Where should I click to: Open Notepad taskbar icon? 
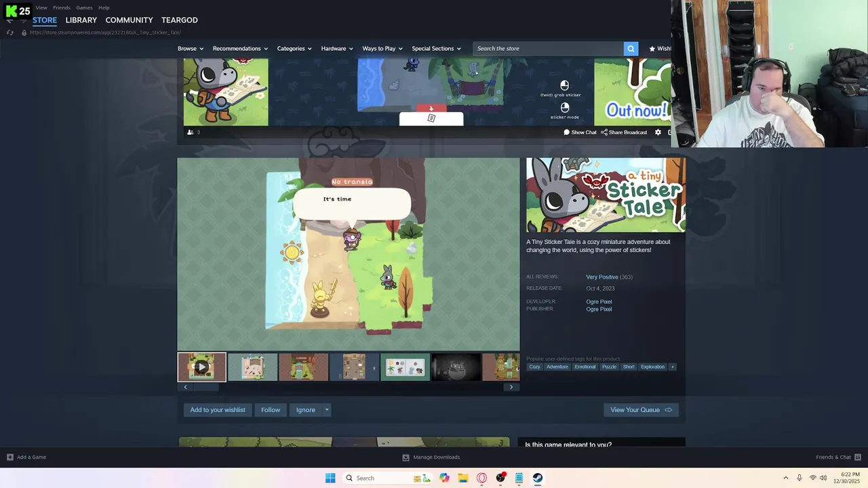(x=519, y=478)
